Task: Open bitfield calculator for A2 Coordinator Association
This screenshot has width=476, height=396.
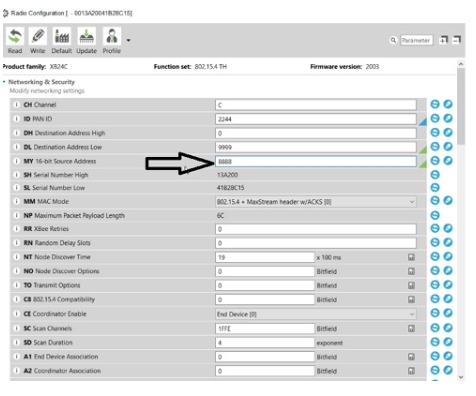Action: coord(411,371)
